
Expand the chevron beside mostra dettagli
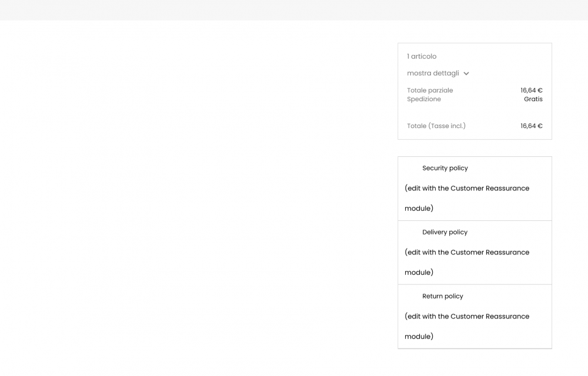point(466,73)
